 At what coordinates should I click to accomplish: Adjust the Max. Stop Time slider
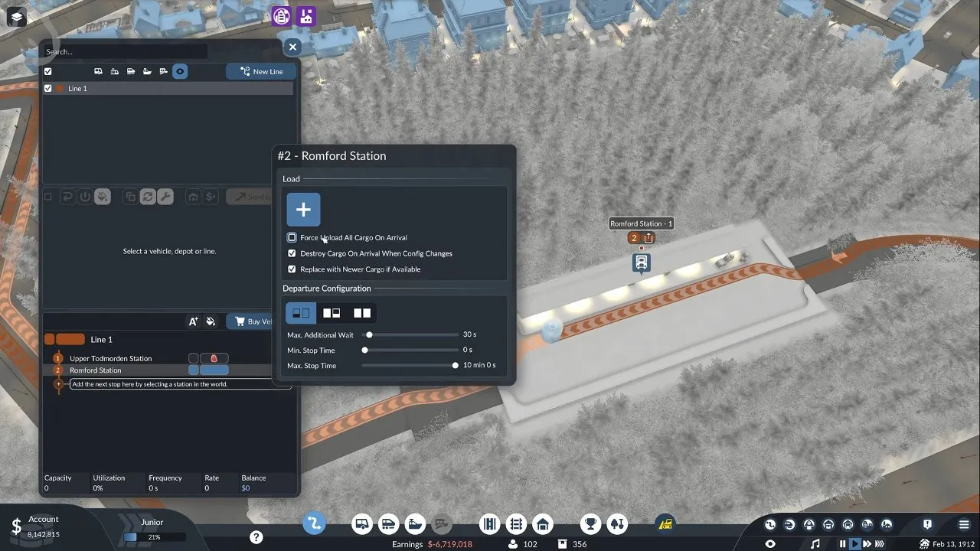pos(410,366)
